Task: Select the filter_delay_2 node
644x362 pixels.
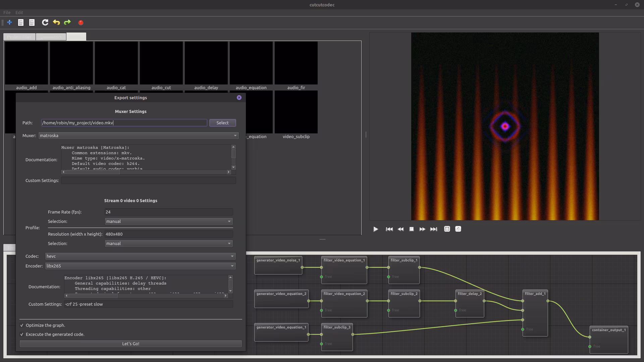Action: pos(470,303)
